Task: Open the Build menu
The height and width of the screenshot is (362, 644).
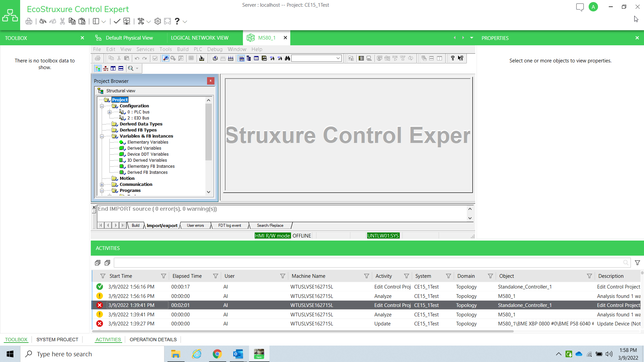Action: (183, 49)
